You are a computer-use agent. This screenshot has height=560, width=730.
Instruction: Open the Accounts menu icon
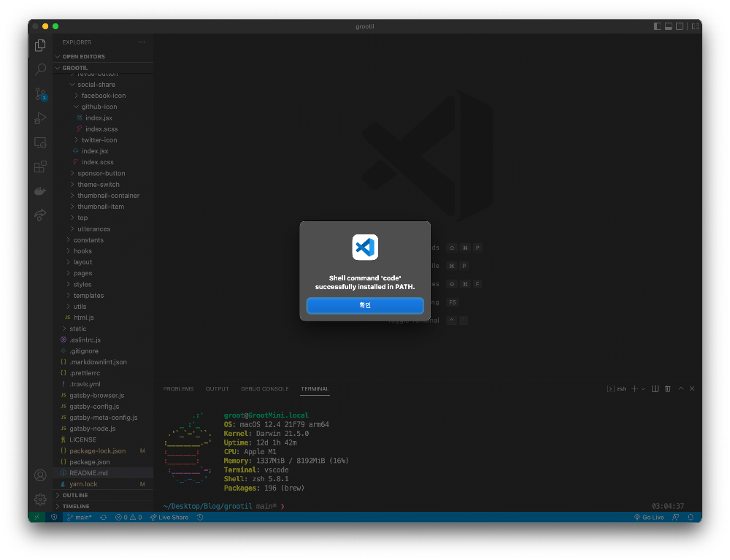[40, 475]
